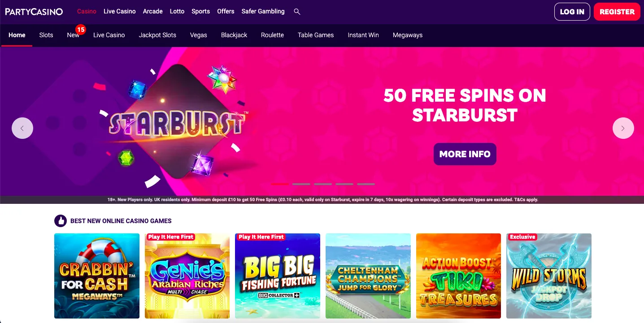This screenshot has width=644, height=323.
Task: Go to previous carousel banner arrow
Action: (22, 128)
